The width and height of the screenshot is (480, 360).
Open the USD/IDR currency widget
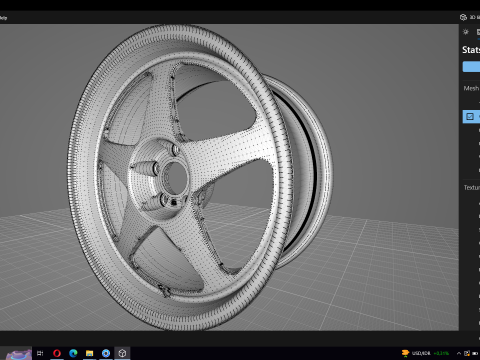[425, 353]
